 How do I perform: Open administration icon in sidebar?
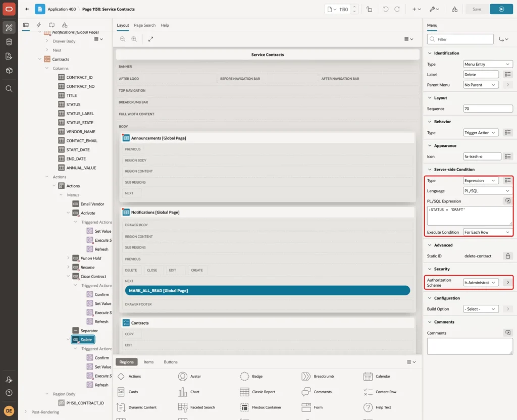[x=9, y=380]
